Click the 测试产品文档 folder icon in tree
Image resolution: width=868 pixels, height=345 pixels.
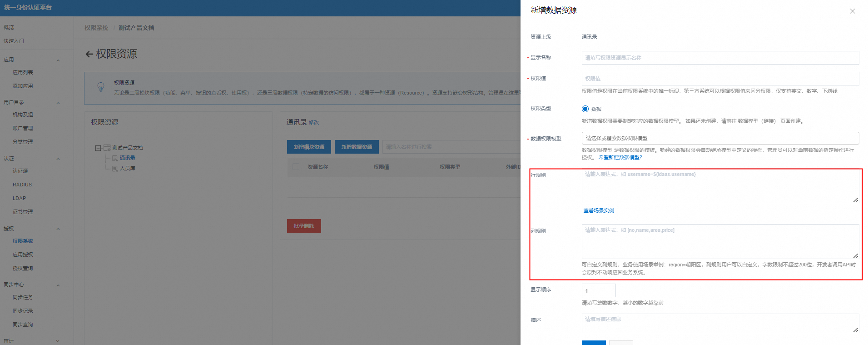pos(107,148)
